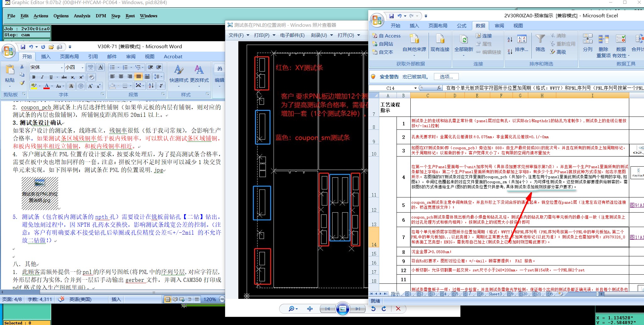Open Word clipboard pane launcher (剪贴板)
Image resolution: width=644 pixels, height=325 pixels.
coord(24,94)
